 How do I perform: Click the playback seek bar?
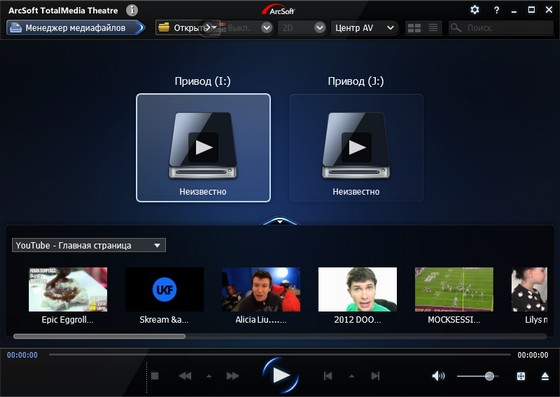tap(280, 355)
